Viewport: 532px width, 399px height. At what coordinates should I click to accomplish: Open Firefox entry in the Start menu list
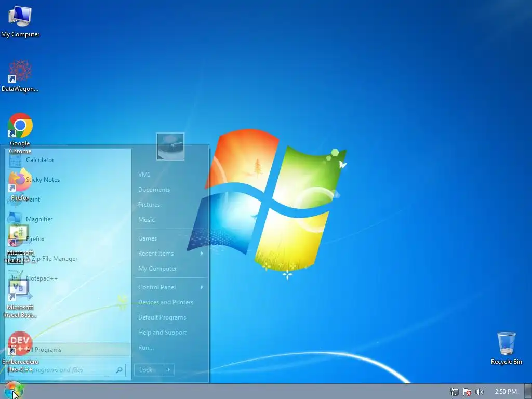click(68, 239)
